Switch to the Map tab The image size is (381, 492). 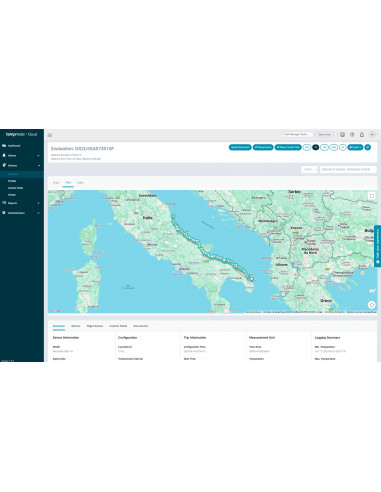68,183
